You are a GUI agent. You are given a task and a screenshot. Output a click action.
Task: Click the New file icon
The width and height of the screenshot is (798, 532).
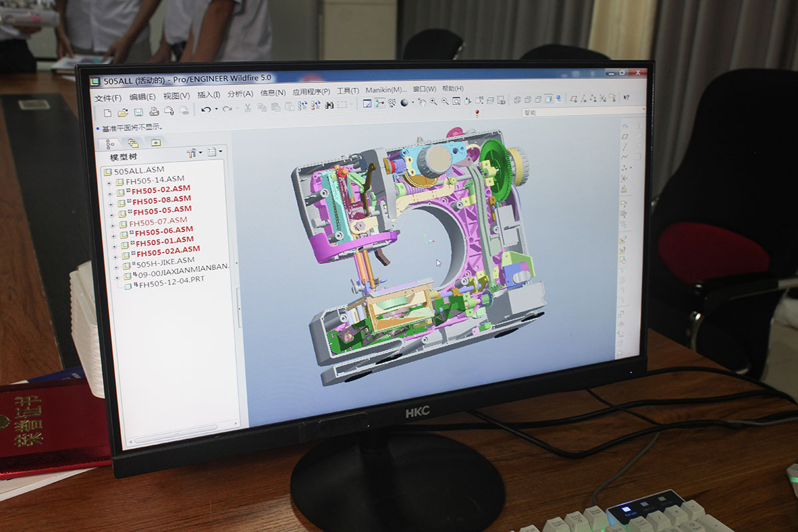coord(107,112)
